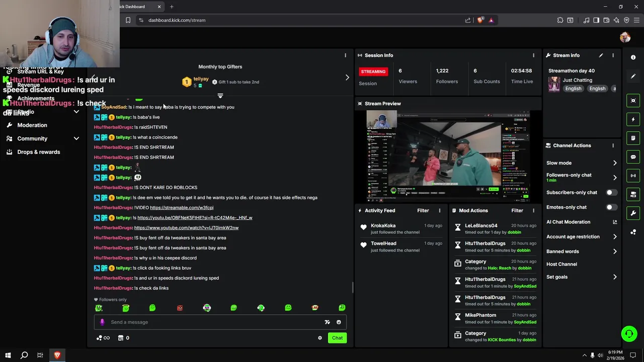The width and height of the screenshot is (644, 362).
Task: Open AI Chat Moderation external link
Action: click(614, 222)
